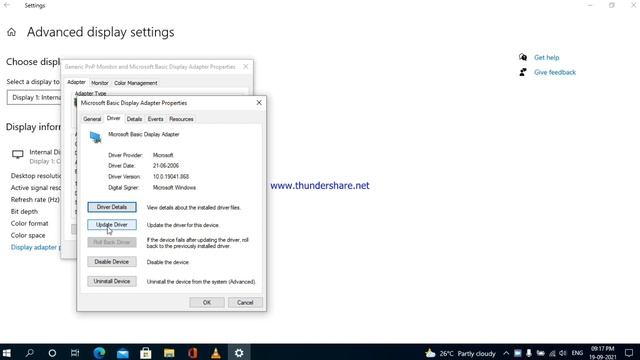This screenshot has width=640, height=360.
Task: Open the Details tab
Action: coord(134,119)
